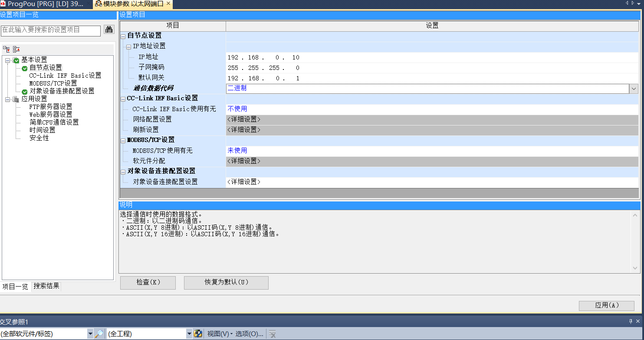Screen dimensions: 644x340
Task: Click the 应用(A) button
Action: (606, 306)
